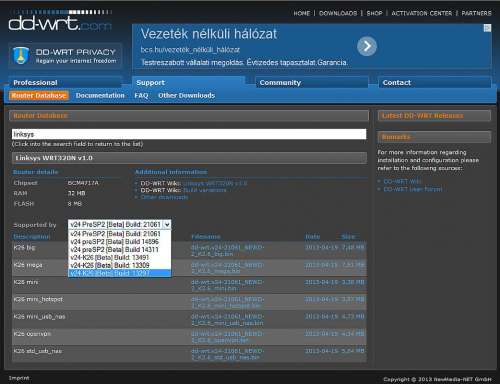Switch to the Support tab
Image resolution: width=500 pixels, height=384 pixels.
pyautogui.click(x=188, y=82)
